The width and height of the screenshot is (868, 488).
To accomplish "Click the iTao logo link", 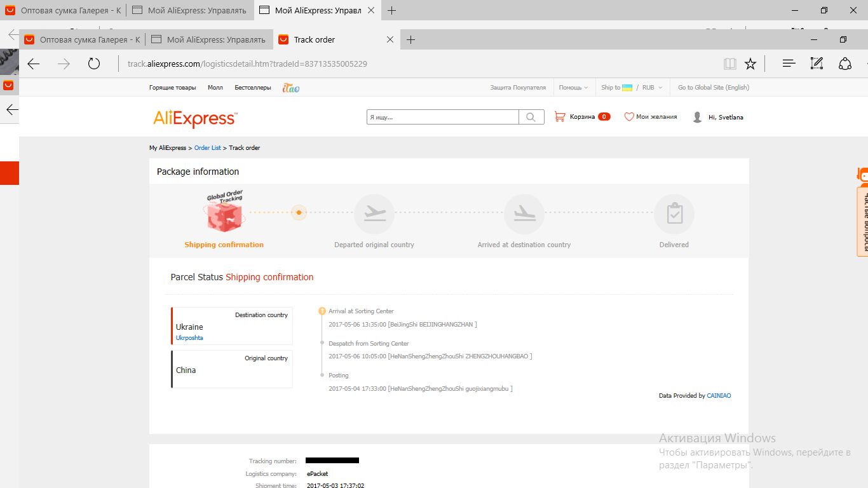I will click(x=291, y=88).
